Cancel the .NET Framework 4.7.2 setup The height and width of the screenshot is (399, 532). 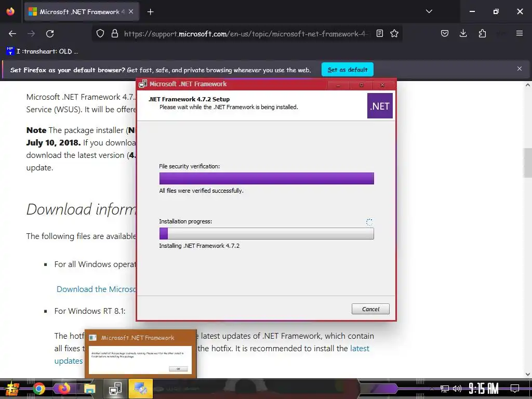tap(370, 309)
